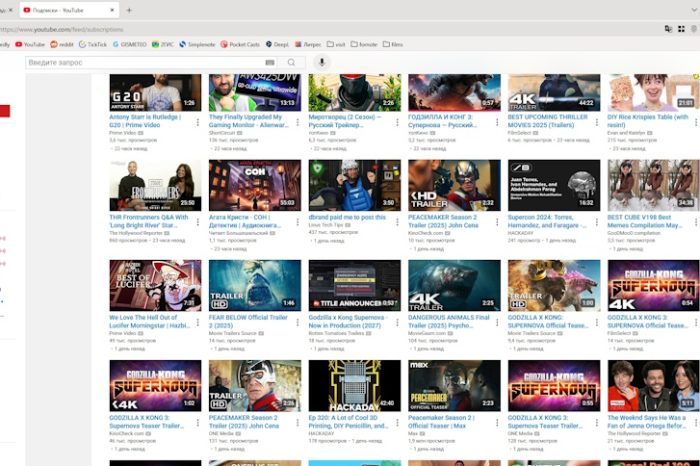700x466 pixels.
Task: Open title 'BEST CUBE V198 Best Memes Compilation'
Action: click(x=645, y=221)
